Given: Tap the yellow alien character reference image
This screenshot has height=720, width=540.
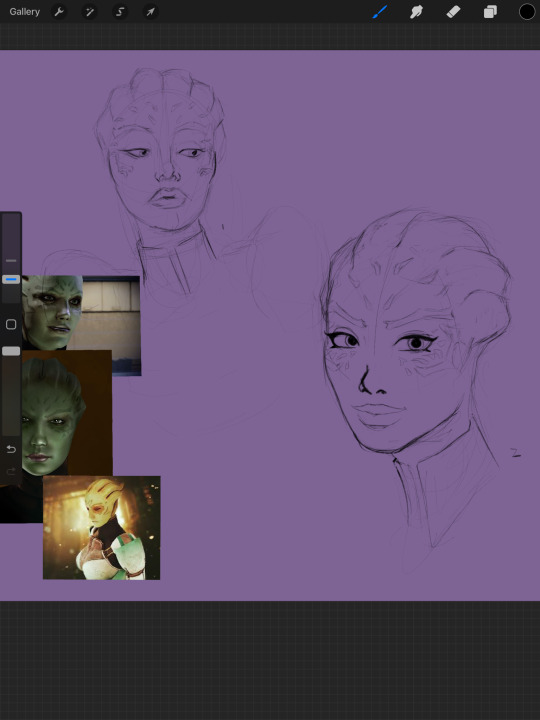Looking at the screenshot, I should pyautogui.click(x=101, y=528).
